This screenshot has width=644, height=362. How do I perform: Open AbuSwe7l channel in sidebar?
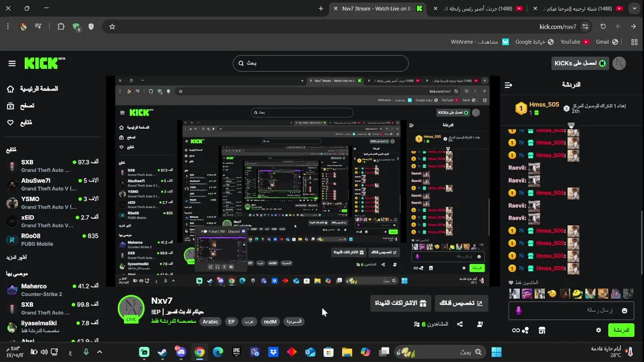(x=52, y=185)
